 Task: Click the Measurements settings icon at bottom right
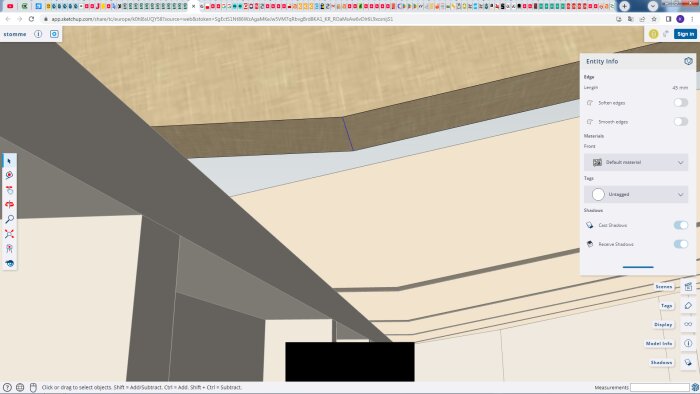pyautogui.click(x=695, y=387)
